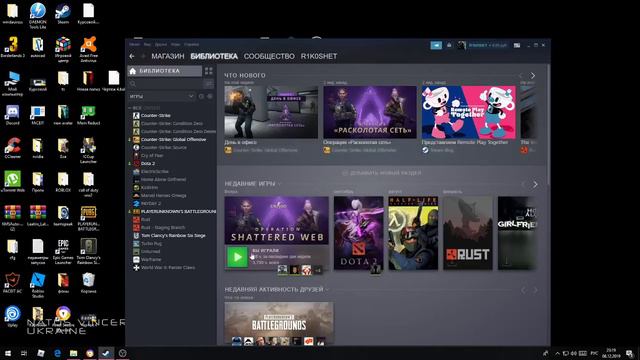
Task: Open the ИГРЫ filter dropdown
Action: point(161,96)
